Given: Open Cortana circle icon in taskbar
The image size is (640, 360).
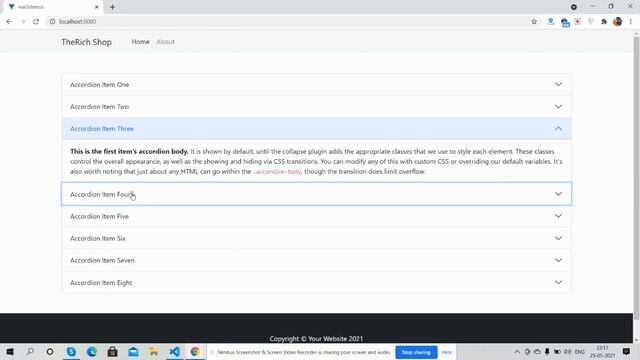Looking at the screenshot, I should pos(50,351).
